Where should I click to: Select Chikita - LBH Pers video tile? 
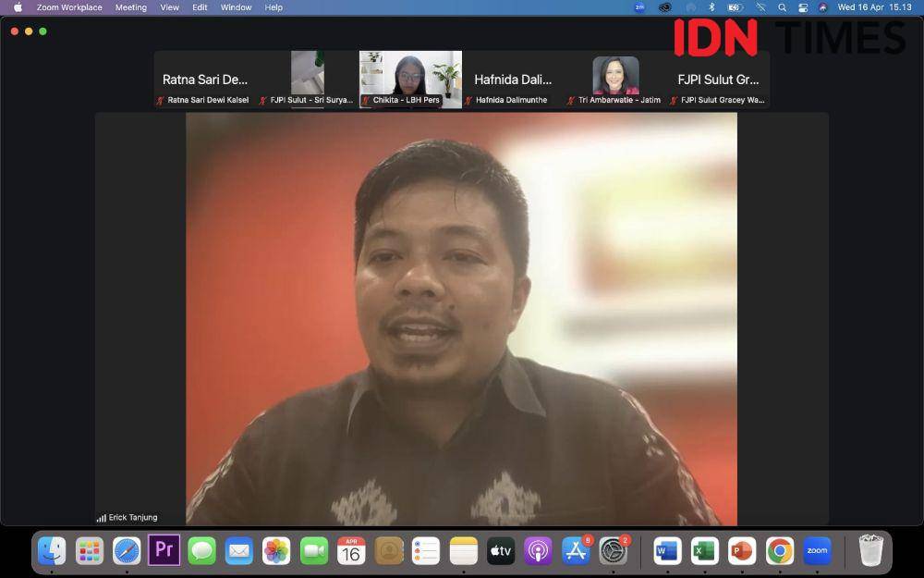coord(411,80)
